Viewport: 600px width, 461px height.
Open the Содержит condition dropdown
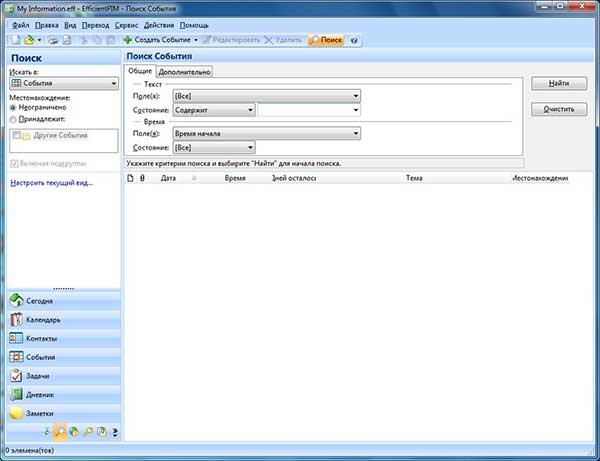[214, 110]
